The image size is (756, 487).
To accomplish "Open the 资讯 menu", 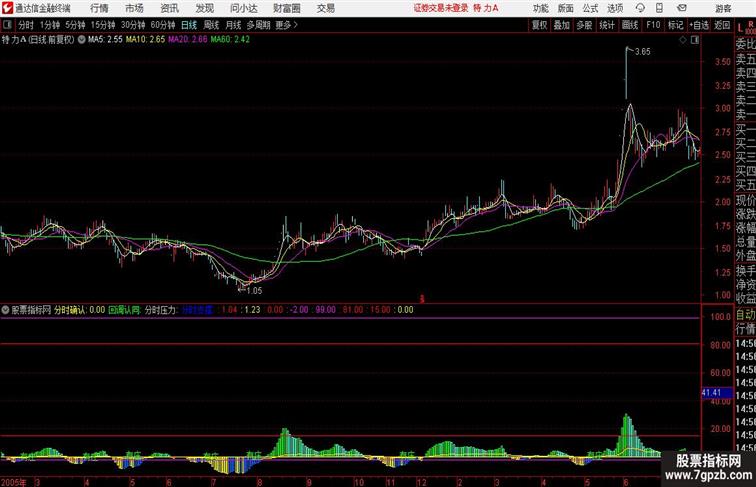I will click(169, 8).
